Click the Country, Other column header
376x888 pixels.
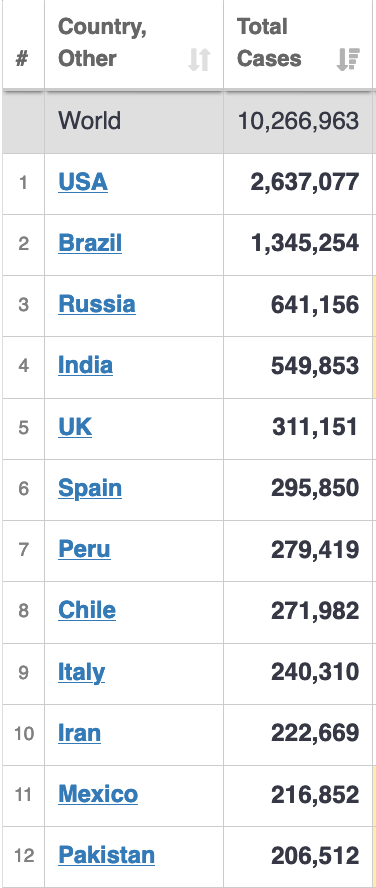point(134,44)
